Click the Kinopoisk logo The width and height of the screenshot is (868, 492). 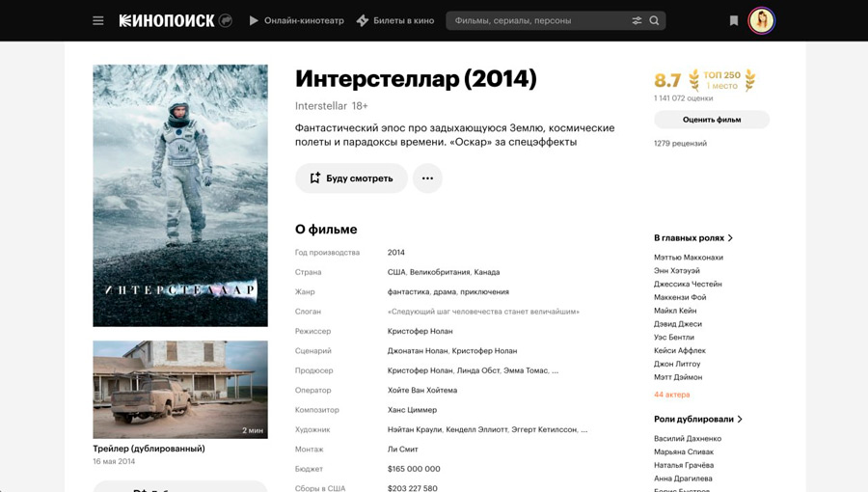166,20
